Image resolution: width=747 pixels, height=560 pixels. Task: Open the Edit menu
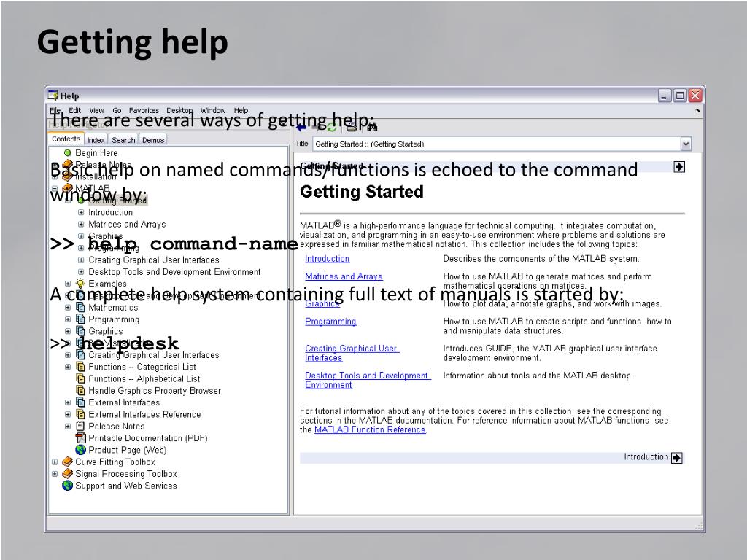coord(75,111)
